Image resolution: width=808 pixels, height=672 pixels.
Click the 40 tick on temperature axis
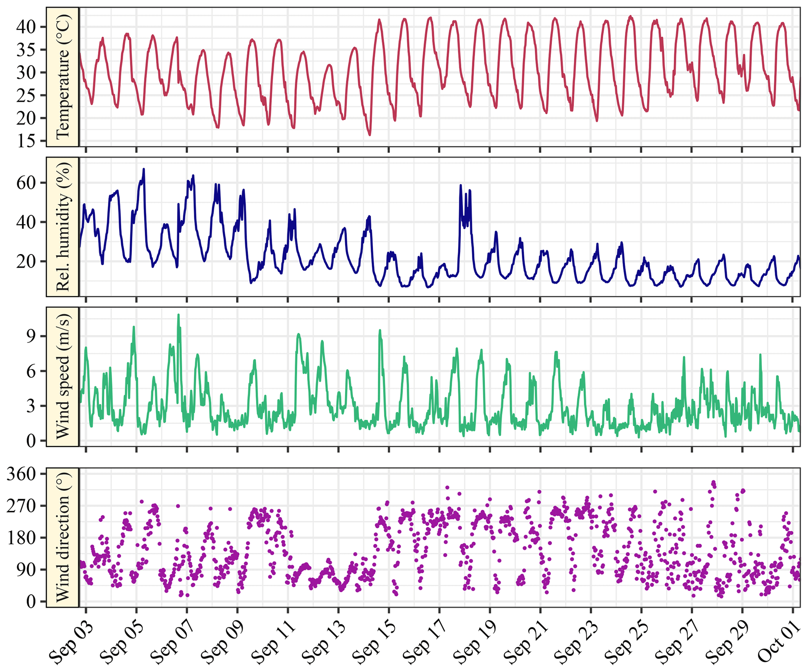[27, 27]
